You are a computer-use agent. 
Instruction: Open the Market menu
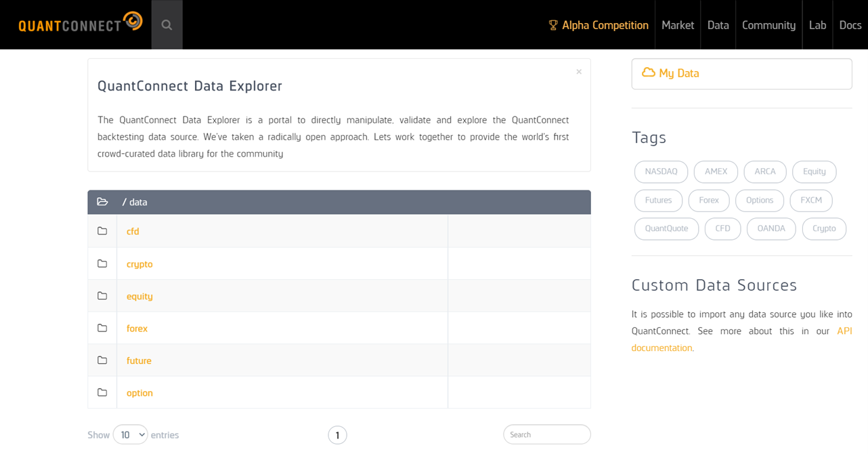click(677, 25)
